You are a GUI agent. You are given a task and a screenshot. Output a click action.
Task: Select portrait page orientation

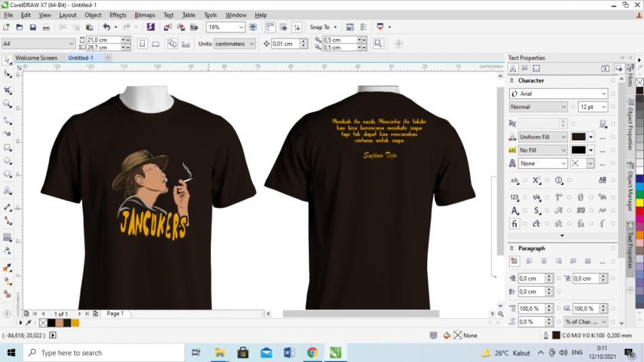pyautogui.click(x=142, y=44)
